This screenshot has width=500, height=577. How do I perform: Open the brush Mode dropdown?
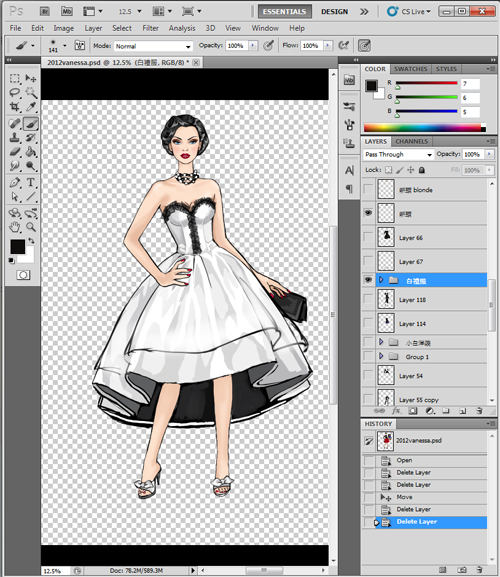(153, 46)
